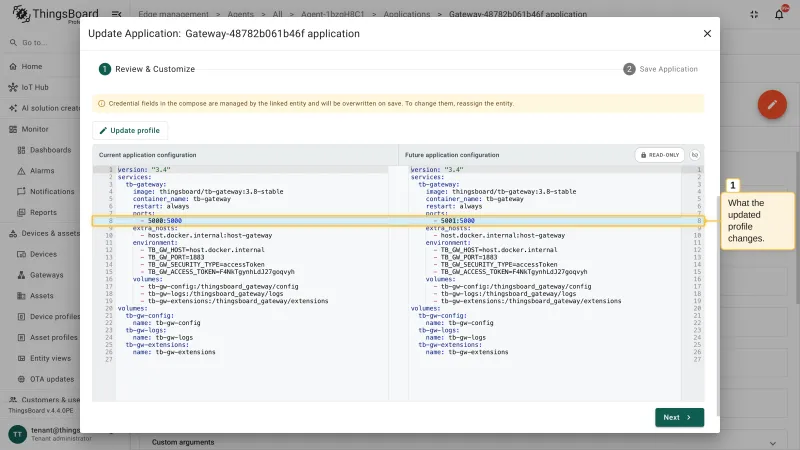This screenshot has width=800, height=450.
Task: Click the OTA updates icon
Action: [21, 379]
